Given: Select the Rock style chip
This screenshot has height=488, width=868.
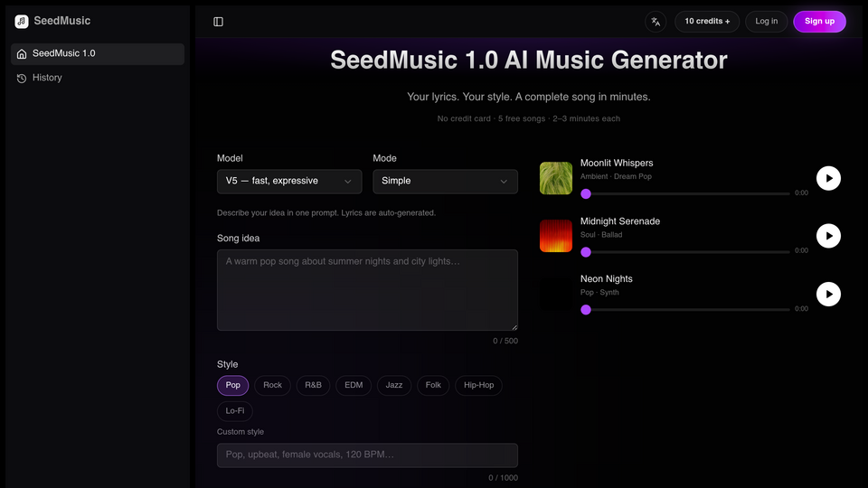Looking at the screenshot, I should point(272,385).
